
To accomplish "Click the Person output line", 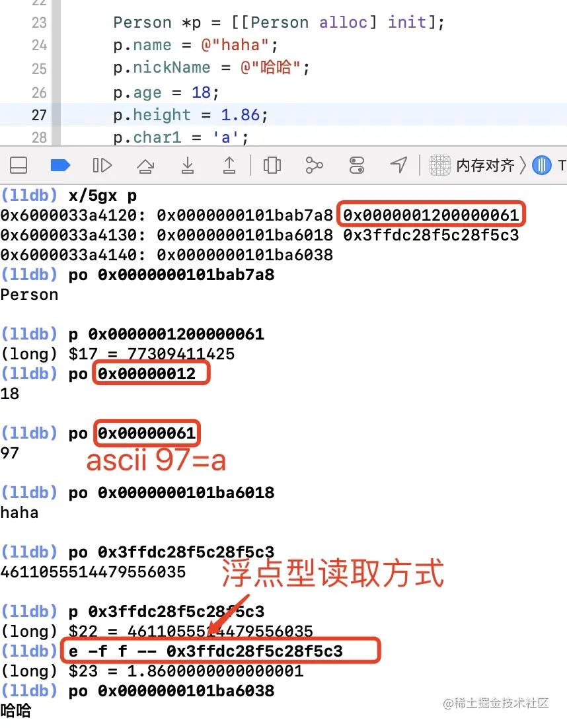I will click(x=29, y=295).
